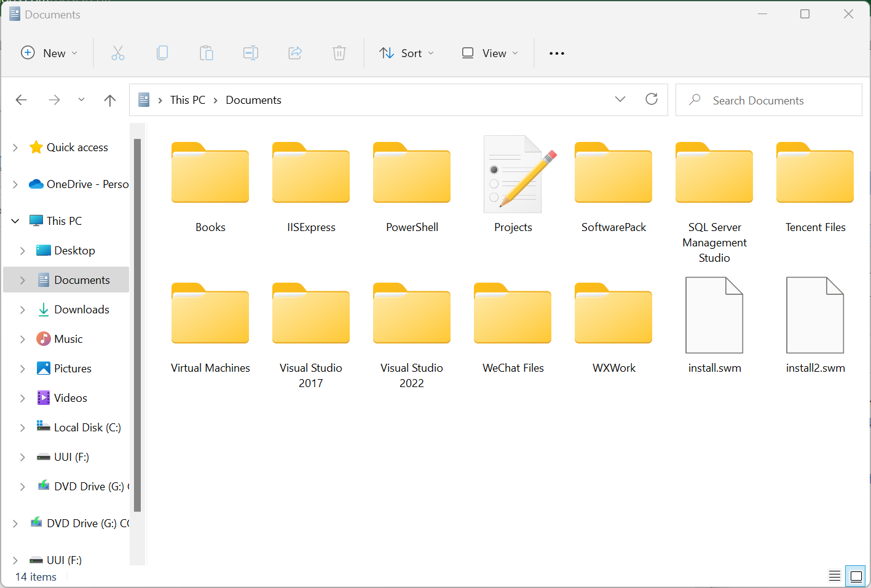Open the View dropdown menu
871x588 pixels.
[x=490, y=53]
